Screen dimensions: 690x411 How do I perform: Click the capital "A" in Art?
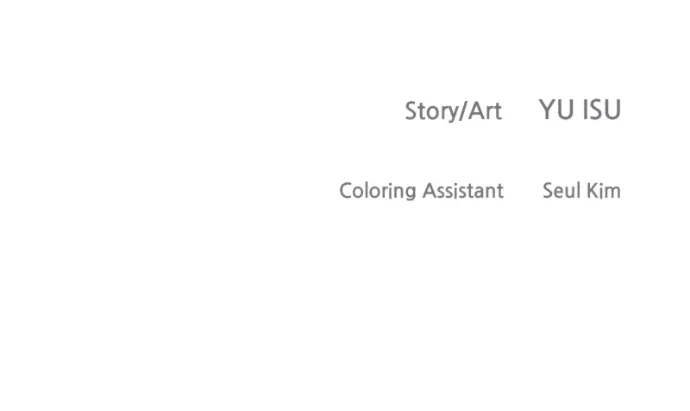(x=474, y=111)
